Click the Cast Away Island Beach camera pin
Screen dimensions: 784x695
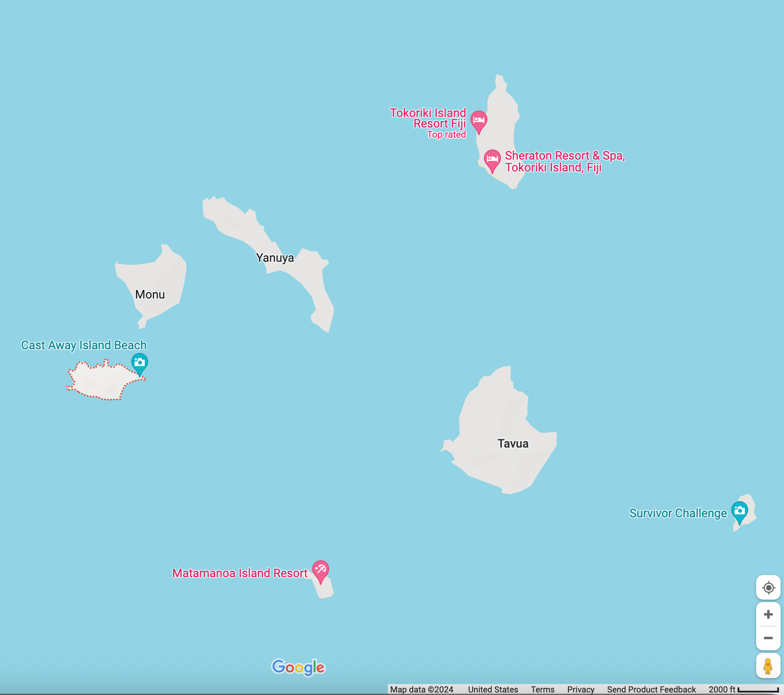tap(140, 364)
